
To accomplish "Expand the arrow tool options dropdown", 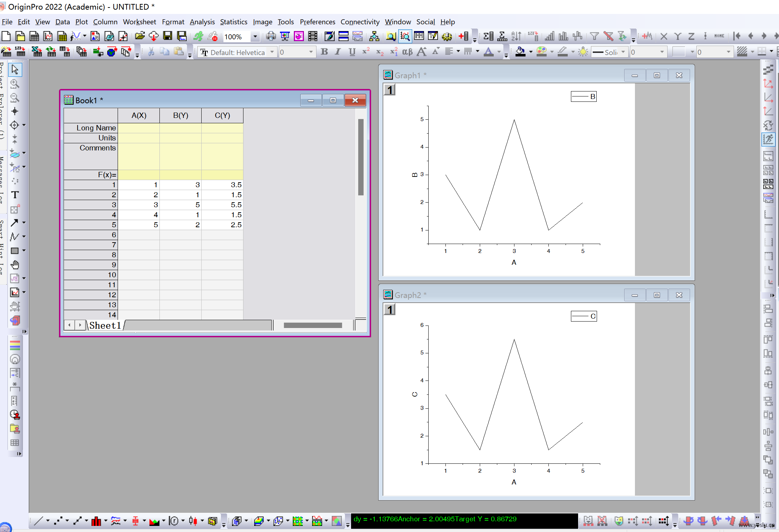I will pyautogui.click(x=24, y=223).
